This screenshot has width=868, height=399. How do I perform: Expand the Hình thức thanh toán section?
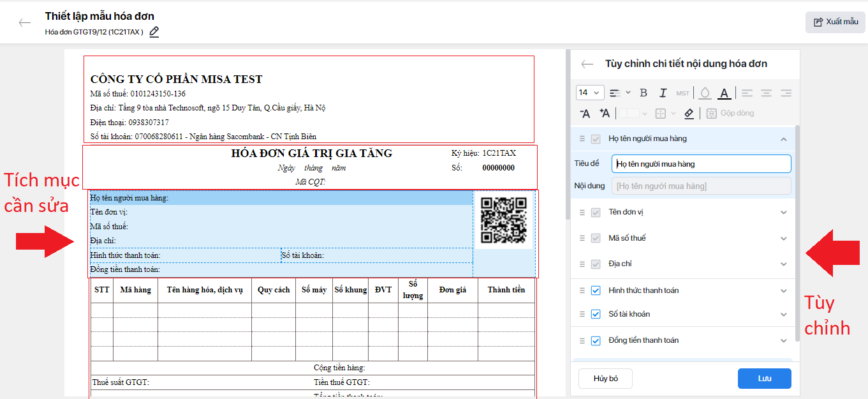(x=784, y=291)
